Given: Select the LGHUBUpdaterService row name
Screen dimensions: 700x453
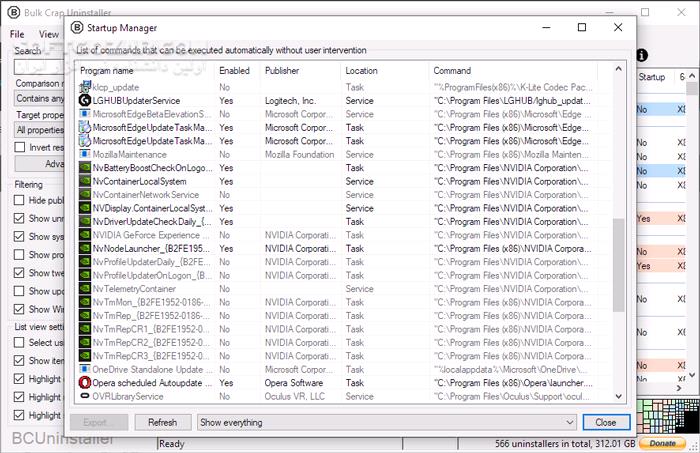Looking at the screenshot, I should (x=137, y=100).
